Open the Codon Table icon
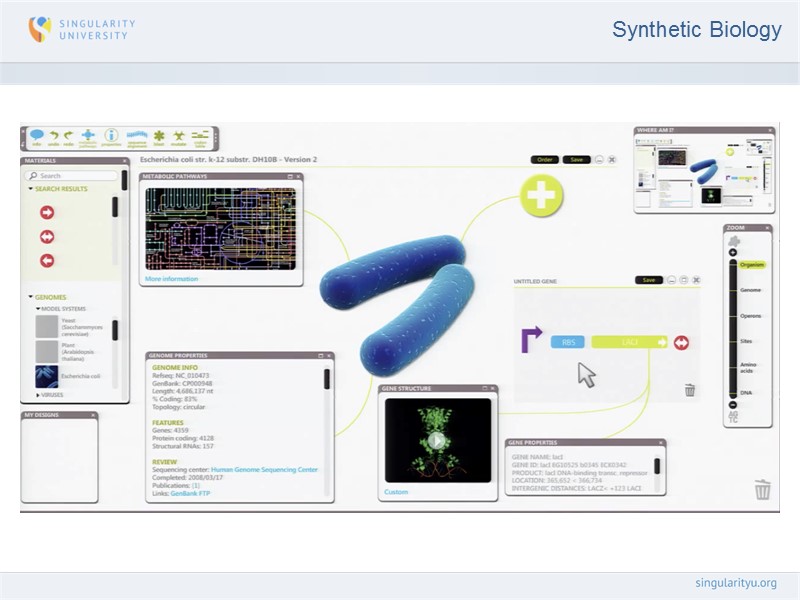 201,138
